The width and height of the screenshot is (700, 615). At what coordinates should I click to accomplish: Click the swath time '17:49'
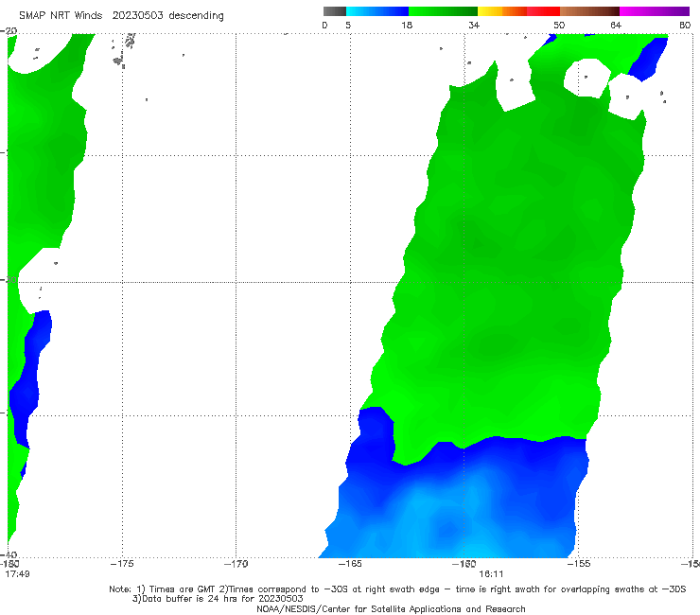17,574
